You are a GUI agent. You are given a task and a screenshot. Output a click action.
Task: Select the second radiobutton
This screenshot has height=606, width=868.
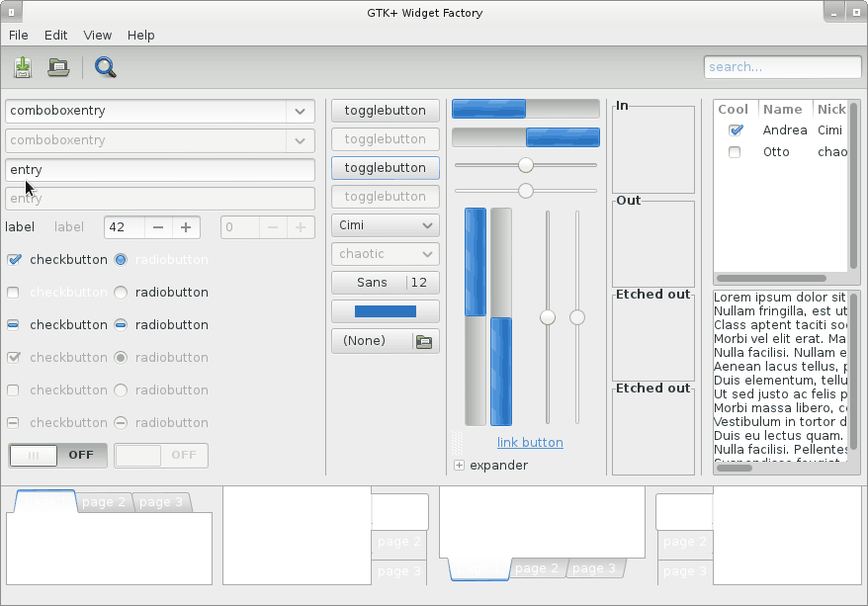pos(121,293)
